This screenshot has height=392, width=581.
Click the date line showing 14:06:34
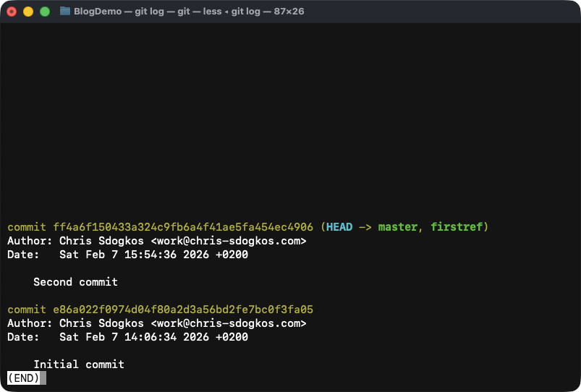pyautogui.click(x=153, y=337)
